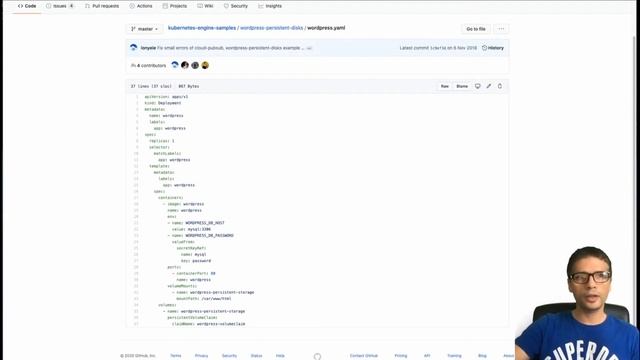Go to kubernetes-engine-samples breadcrumb
640x360 pixels.
(202, 28)
